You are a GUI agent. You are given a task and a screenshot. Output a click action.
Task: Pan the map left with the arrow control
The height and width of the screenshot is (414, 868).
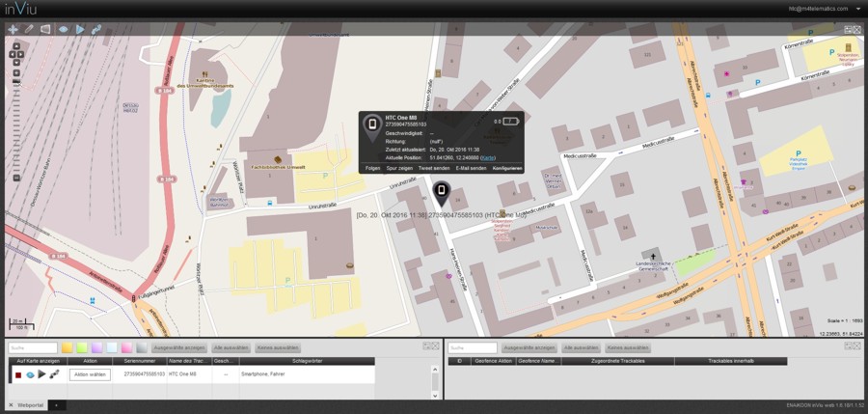click(x=14, y=54)
